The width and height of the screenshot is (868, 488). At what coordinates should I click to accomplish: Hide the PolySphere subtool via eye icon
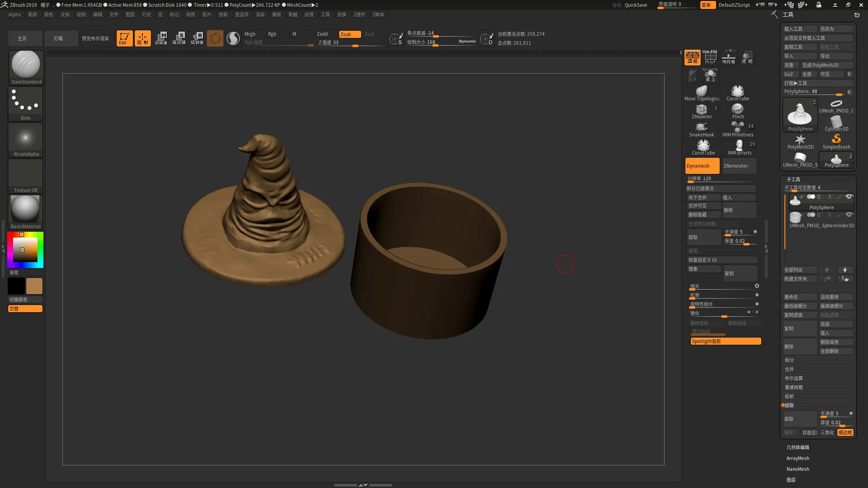(x=849, y=197)
